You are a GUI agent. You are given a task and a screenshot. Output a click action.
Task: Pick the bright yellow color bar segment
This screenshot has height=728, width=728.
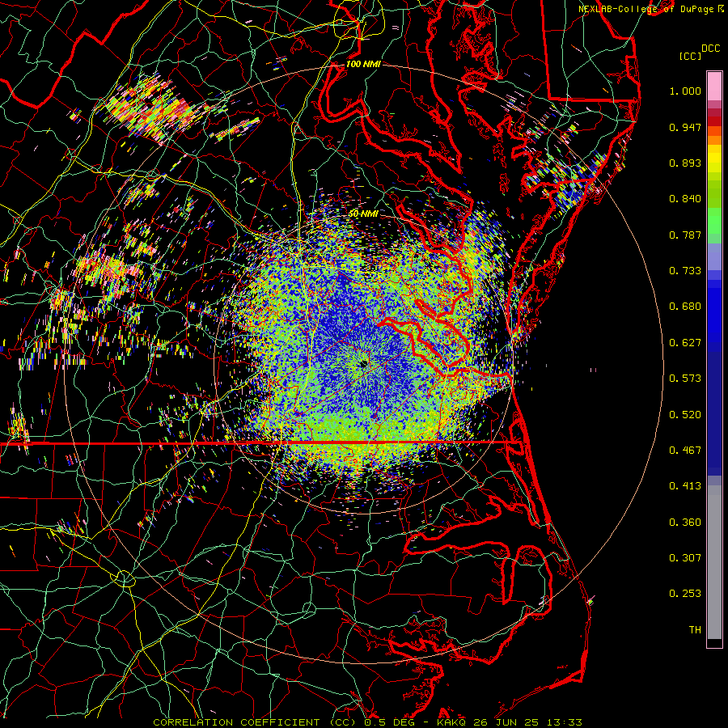click(714, 159)
